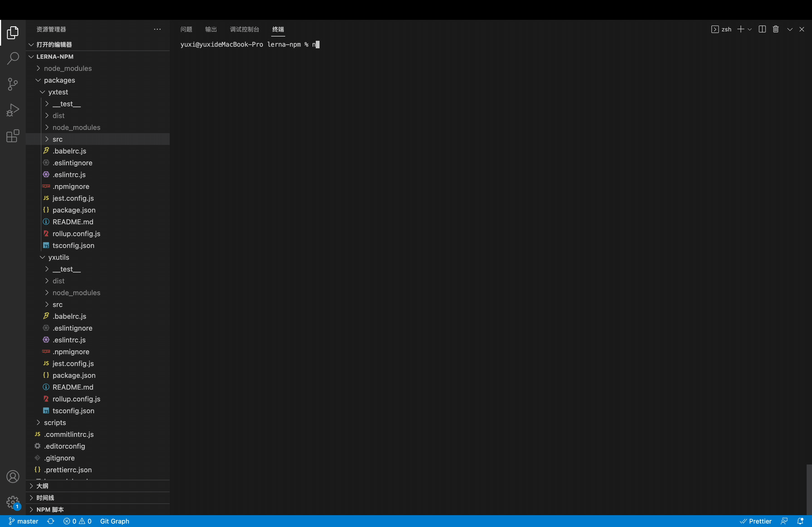Kill the terminal using the trash icon
Screen dimensions: 812x527
775,29
